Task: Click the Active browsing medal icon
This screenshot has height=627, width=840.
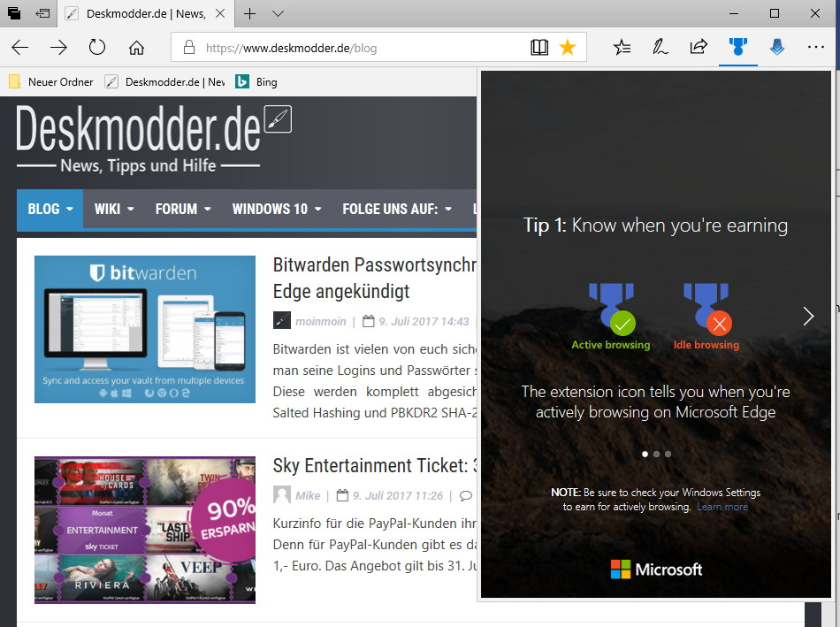Action: point(611,309)
